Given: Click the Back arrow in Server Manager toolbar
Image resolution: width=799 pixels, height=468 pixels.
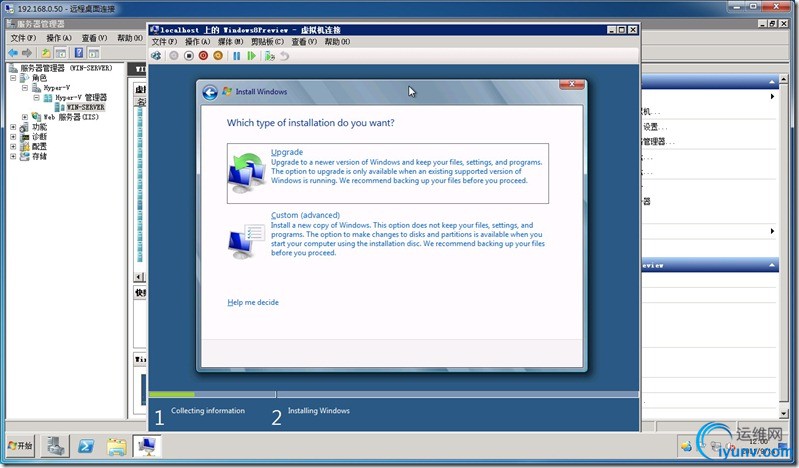Looking at the screenshot, I should [x=13, y=53].
